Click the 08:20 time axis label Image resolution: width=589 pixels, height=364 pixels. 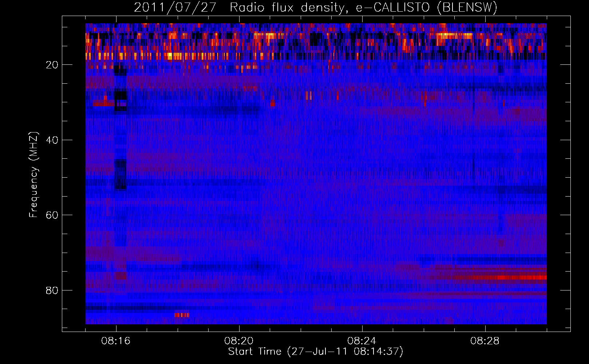click(x=239, y=341)
